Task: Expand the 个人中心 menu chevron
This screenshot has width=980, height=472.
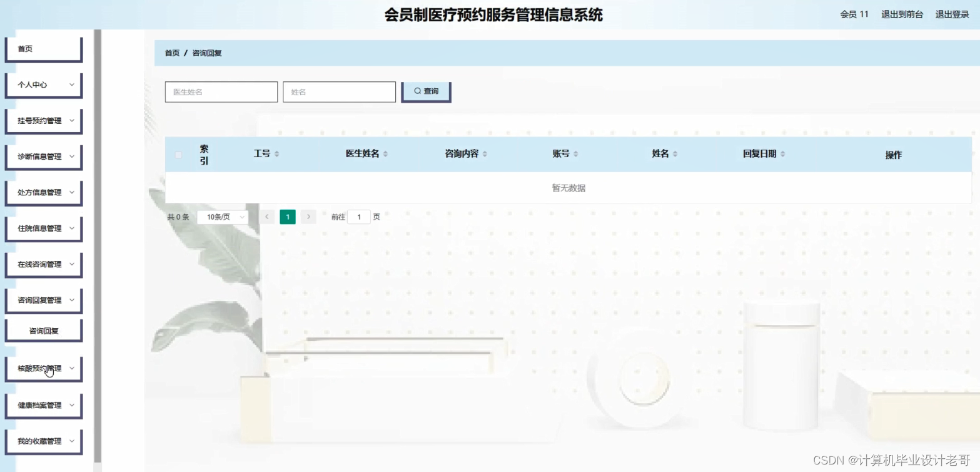Action: (x=71, y=85)
